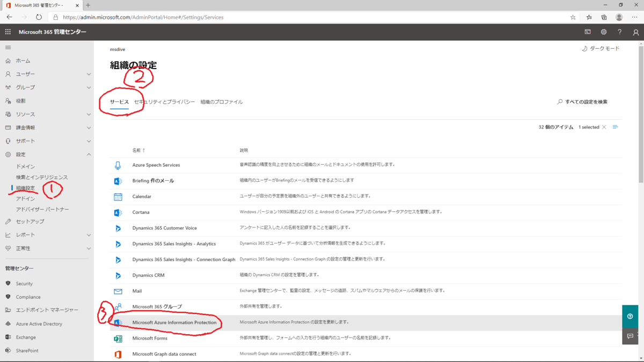Open Dynamics 365 Sales Insights - Analytics
Screen dimensions: 644x362
click(x=174, y=244)
